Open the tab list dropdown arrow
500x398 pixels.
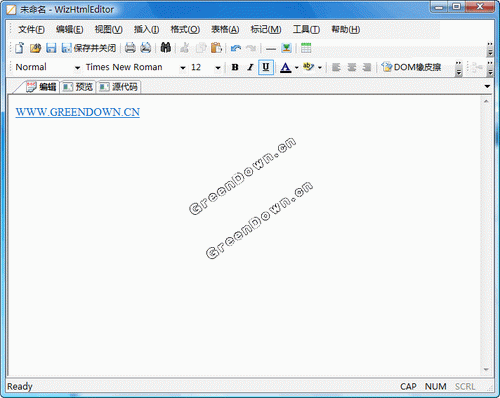487,86
